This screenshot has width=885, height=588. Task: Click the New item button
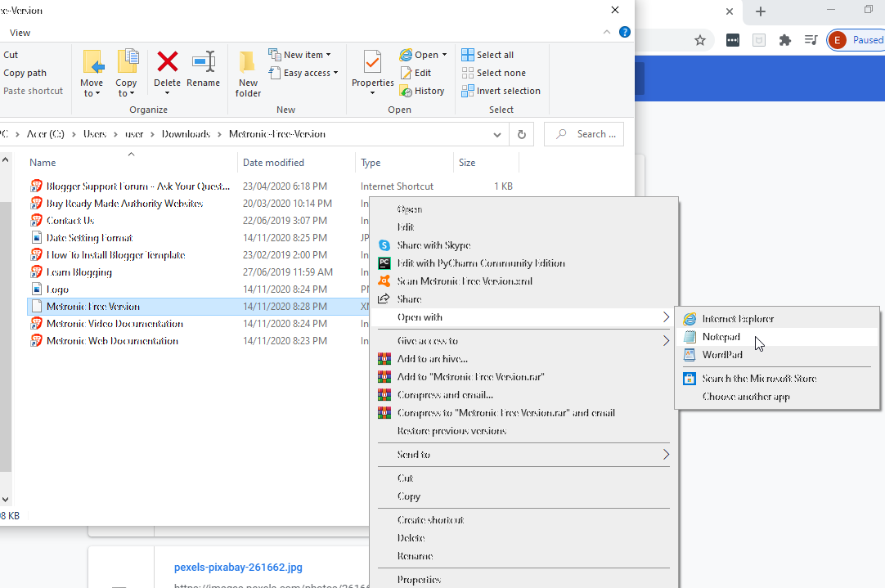pyautogui.click(x=299, y=55)
